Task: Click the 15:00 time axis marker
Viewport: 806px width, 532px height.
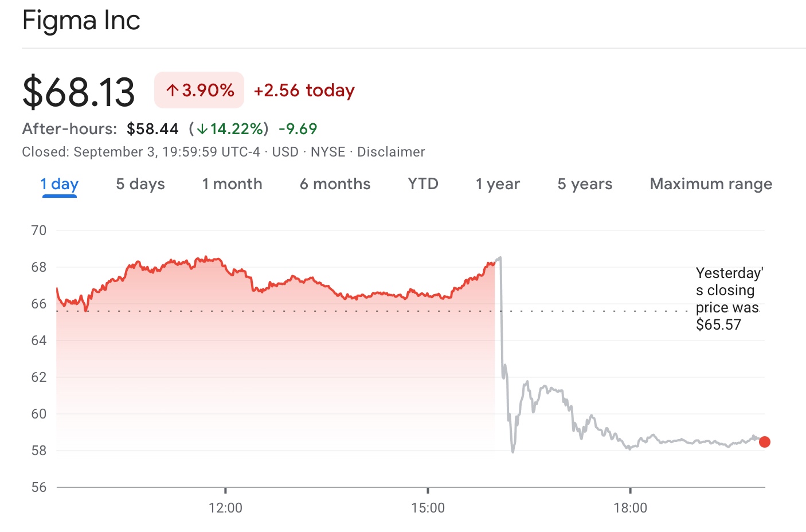Action: (428, 508)
